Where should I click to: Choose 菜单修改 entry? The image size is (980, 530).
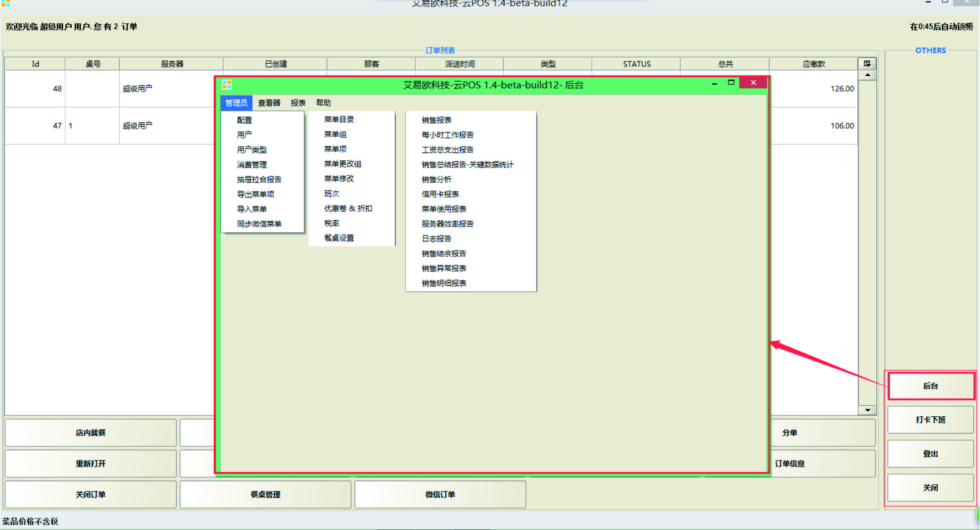click(339, 178)
